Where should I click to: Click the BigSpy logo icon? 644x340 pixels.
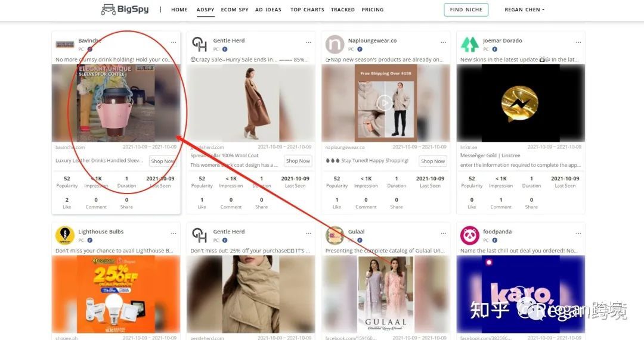[109, 10]
